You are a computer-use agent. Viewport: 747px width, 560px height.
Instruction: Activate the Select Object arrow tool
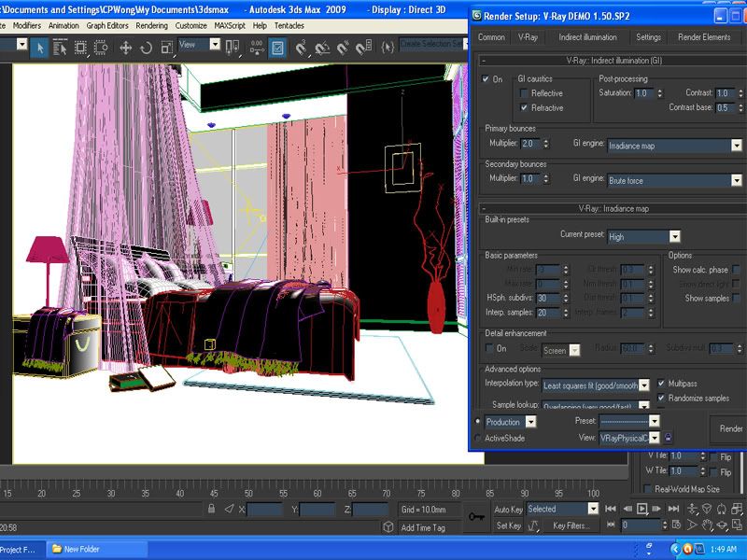pyautogui.click(x=40, y=47)
